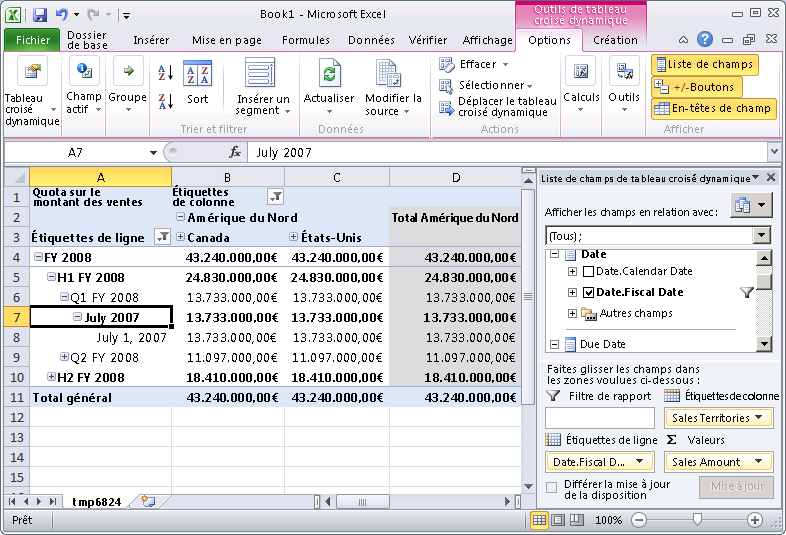The image size is (786, 535).
Task: Click the Actualiser refresh icon
Action: [329, 74]
